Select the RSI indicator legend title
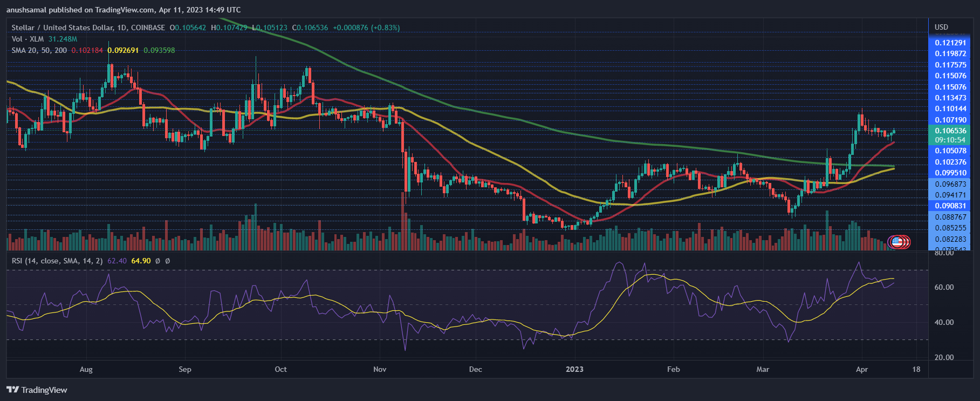Viewport: 980px width, 401px height. [57, 261]
